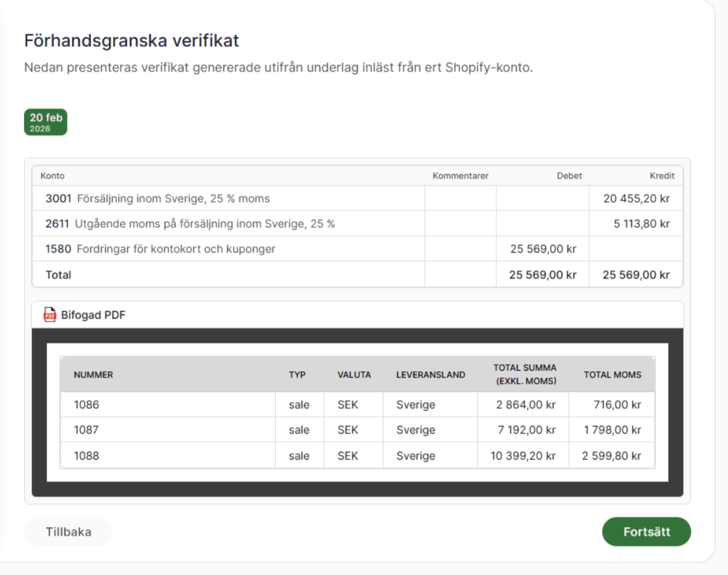Click the Kommentarer column header
The width and height of the screenshot is (728, 575).
461,175
